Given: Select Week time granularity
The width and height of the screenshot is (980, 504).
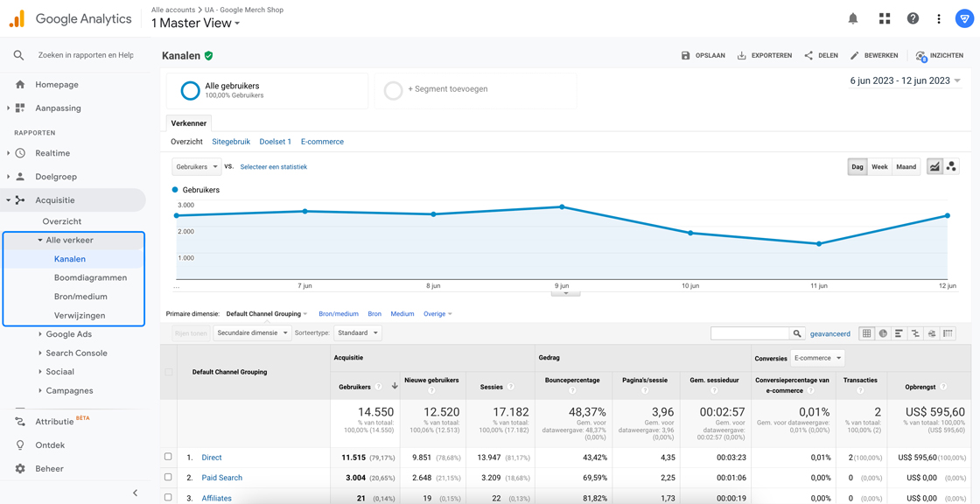Looking at the screenshot, I should pyautogui.click(x=879, y=167).
